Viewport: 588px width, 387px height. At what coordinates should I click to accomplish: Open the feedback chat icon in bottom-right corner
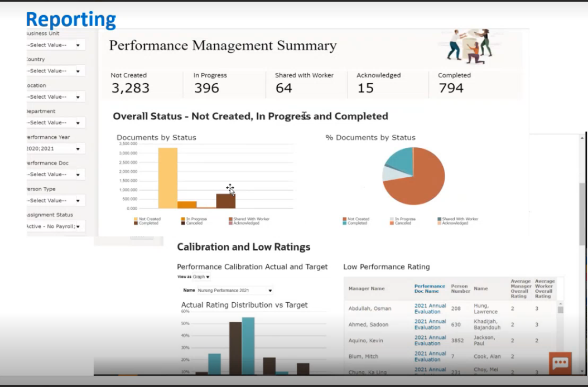(560, 363)
